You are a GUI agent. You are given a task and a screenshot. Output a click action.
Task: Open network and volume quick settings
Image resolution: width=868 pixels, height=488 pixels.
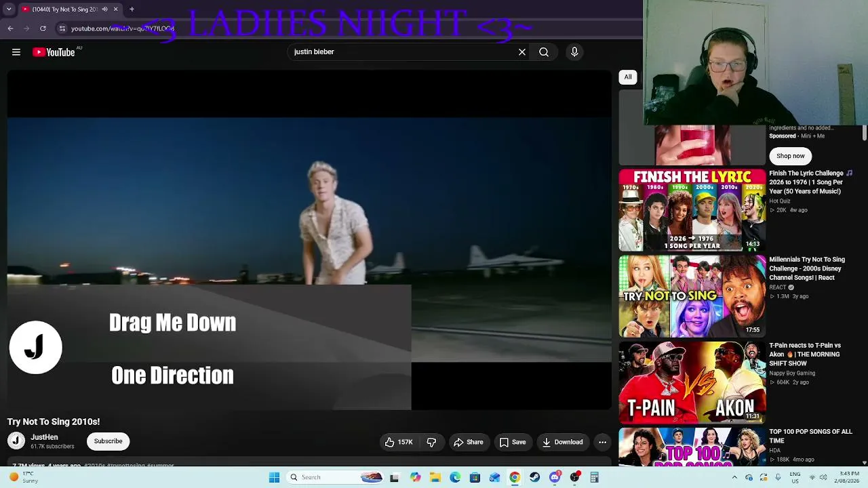click(819, 477)
